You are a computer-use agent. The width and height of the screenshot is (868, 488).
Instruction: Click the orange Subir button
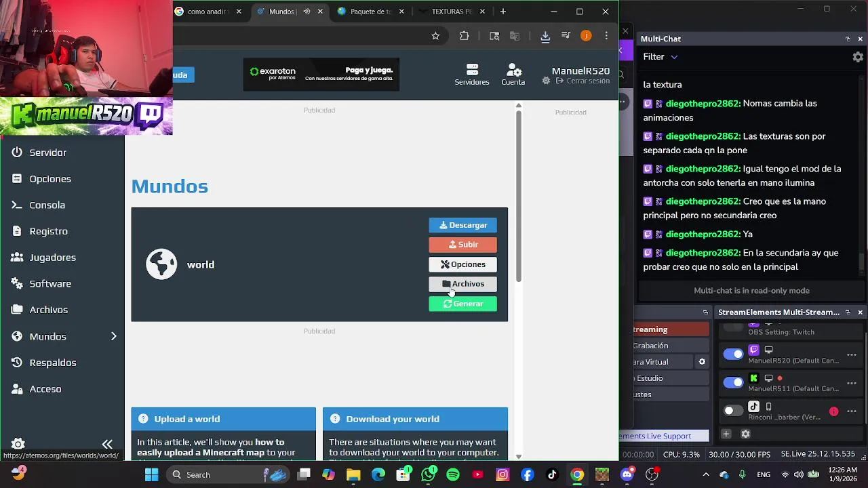pyautogui.click(x=462, y=245)
